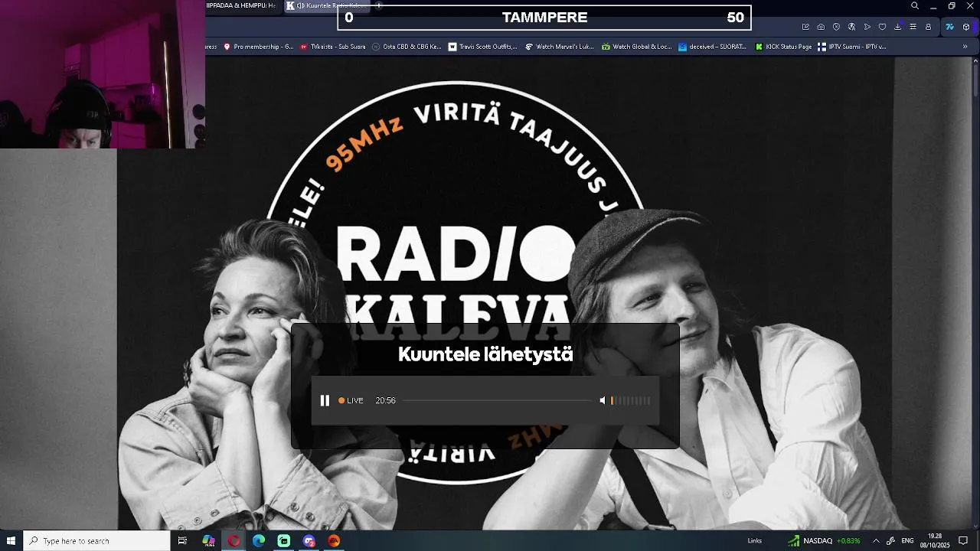The width and height of the screenshot is (980, 551).
Task: Open the Osta CBD & CBG bookmark
Action: coord(407,47)
